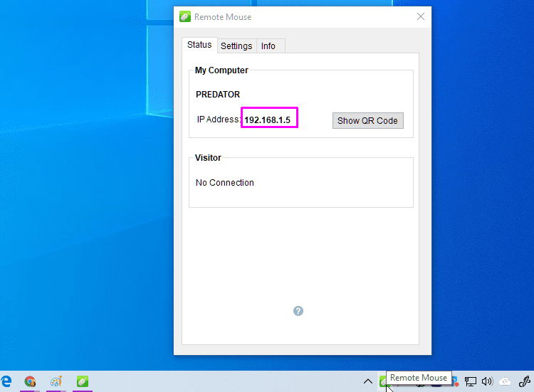Viewport: 534px width, 392px height.
Task: Open the network status tray icon
Action: coord(471,381)
